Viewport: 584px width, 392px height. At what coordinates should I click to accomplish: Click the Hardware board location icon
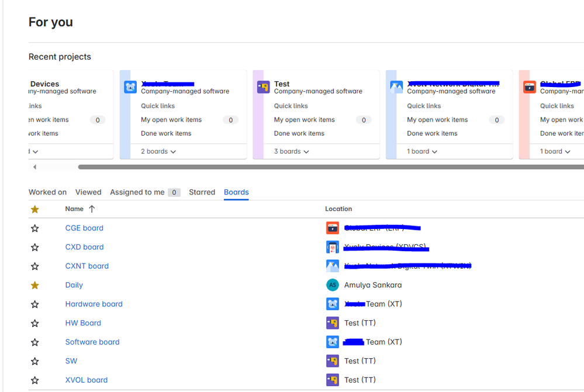pyautogui.click(x=333, y=304)
